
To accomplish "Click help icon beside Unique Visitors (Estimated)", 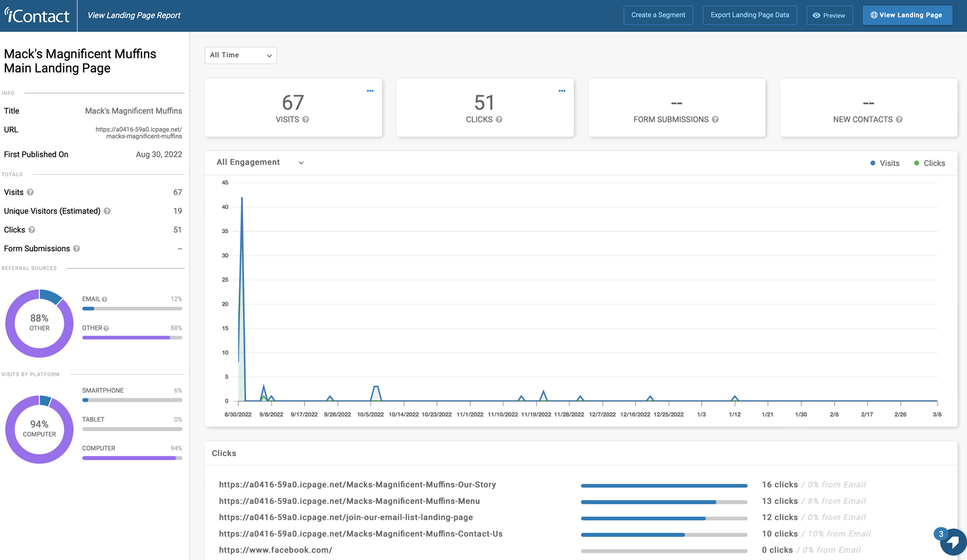I will click(107, 211).
